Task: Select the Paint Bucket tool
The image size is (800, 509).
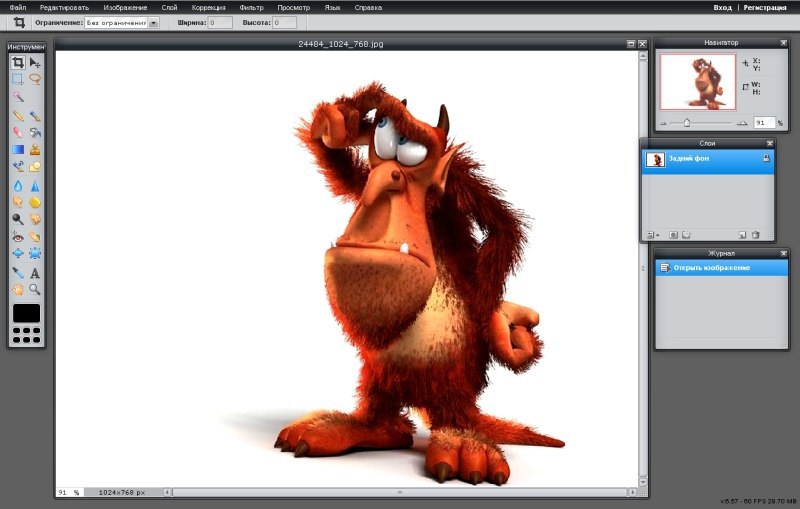Action: [35, 133]
